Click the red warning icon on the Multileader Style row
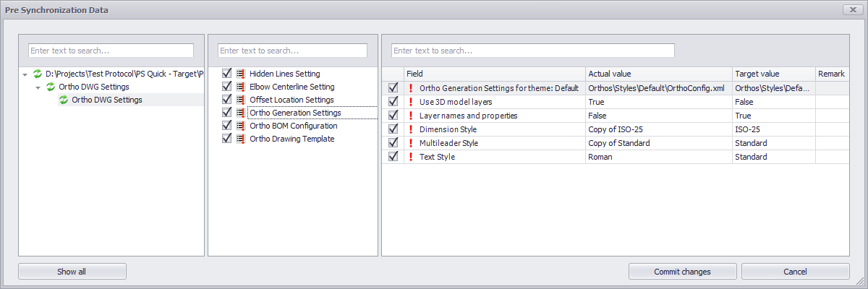The image size is (868, 289). [x=411, y=143]
